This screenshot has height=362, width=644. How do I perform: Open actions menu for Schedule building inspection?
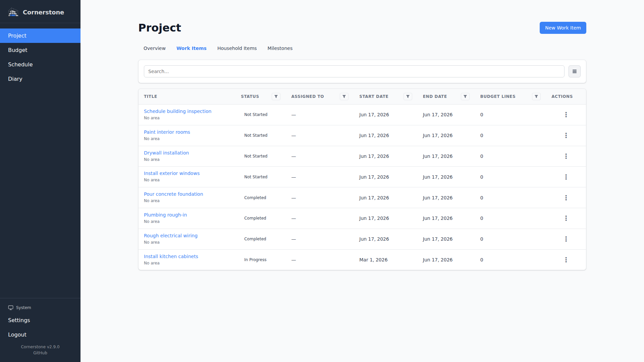pos(566,115)
